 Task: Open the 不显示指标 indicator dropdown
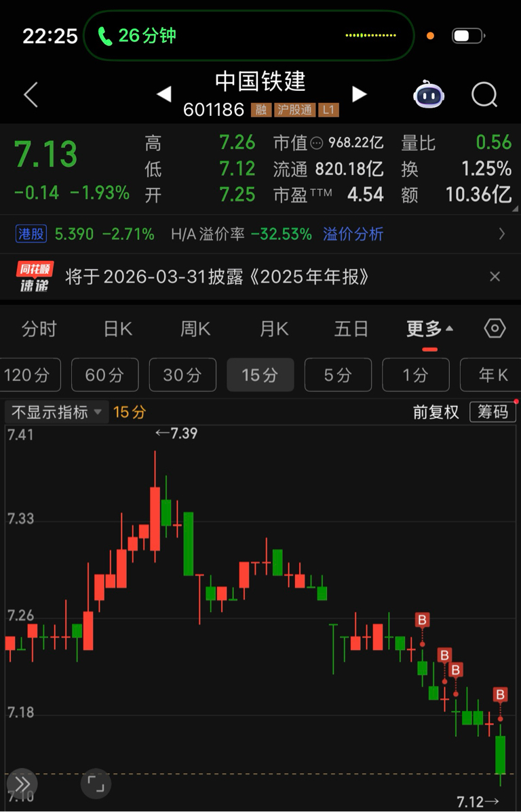point(56,412)
